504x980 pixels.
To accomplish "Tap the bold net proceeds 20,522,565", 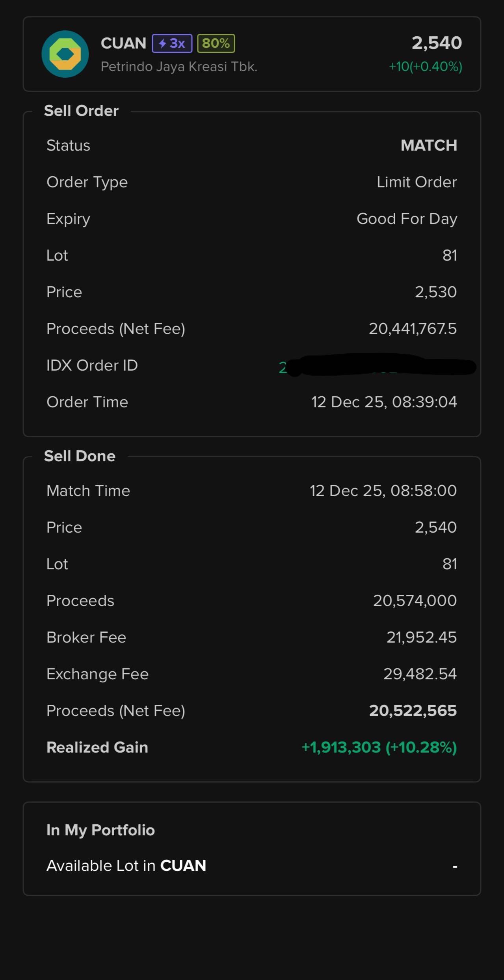I will click(413, 711).
